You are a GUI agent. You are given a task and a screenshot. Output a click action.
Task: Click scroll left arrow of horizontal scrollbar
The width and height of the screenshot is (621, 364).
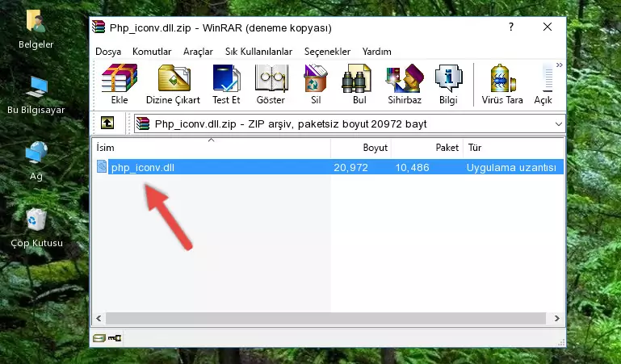point(99,318)
